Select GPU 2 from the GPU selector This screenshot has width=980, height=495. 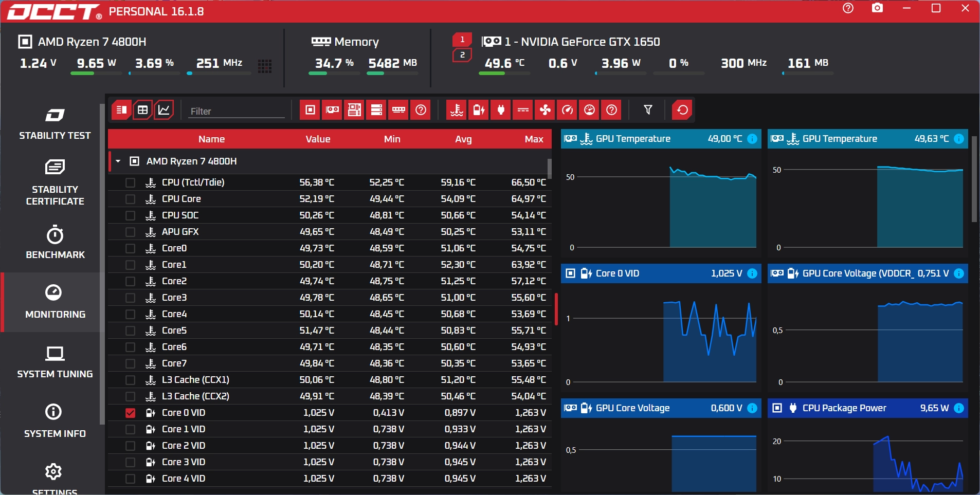coord(462,55)
